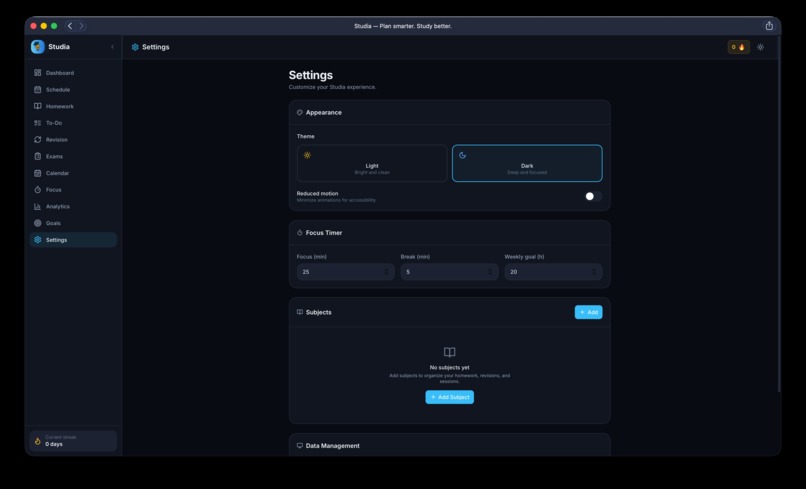Click the Focus minutes stepper arrows
806x489 pixels.
click(387, 271)
